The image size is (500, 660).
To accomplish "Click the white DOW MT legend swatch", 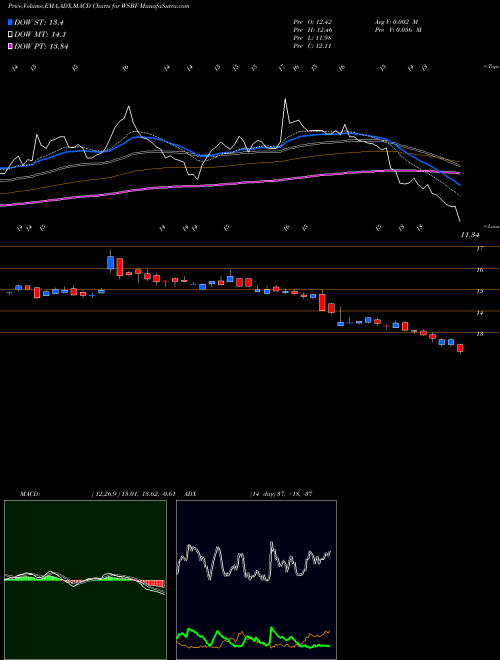I will [10, 34].
